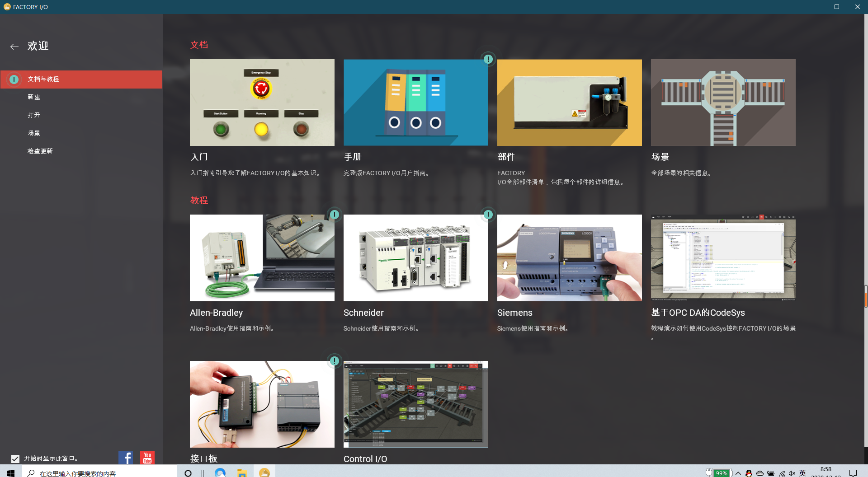
Task: Select 新建 in the sidebar
Action: tap(34, 97)
